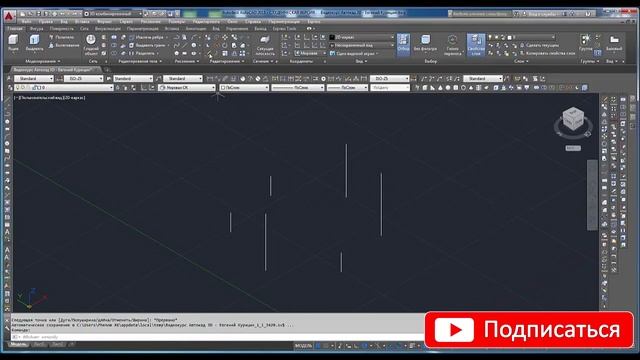Toggle snap mode in the status bar
The width and height of the screenshot is (640, 360).
(326, 346)
